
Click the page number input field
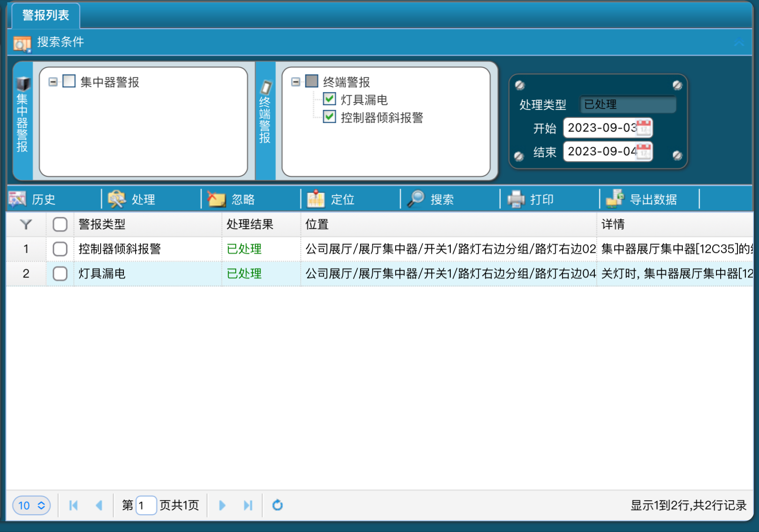(145, 505)
